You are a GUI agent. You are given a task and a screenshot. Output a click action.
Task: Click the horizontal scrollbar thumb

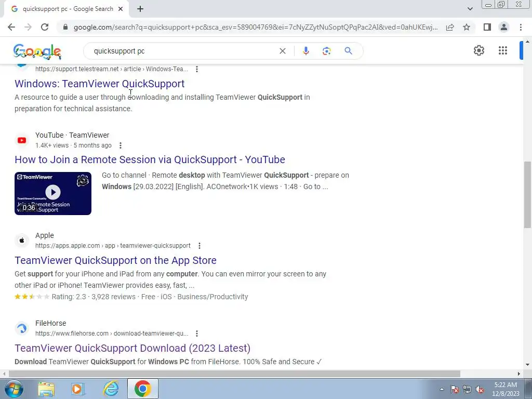pos(234,374)
